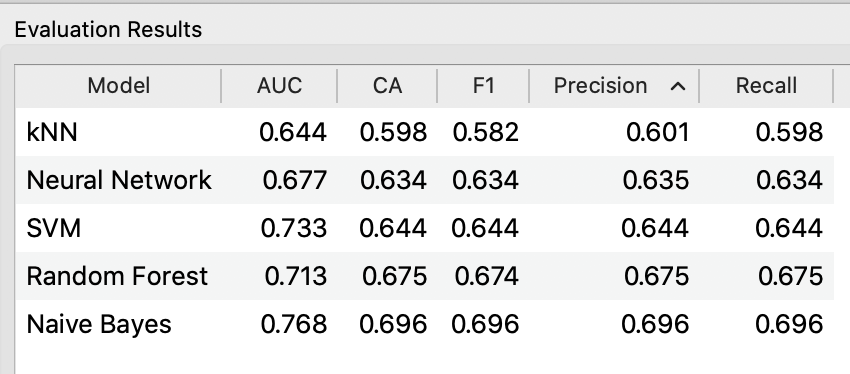Click kNN F1 value 0.582
The height and width of the screenshot is (374, 850).
[486, 132]
